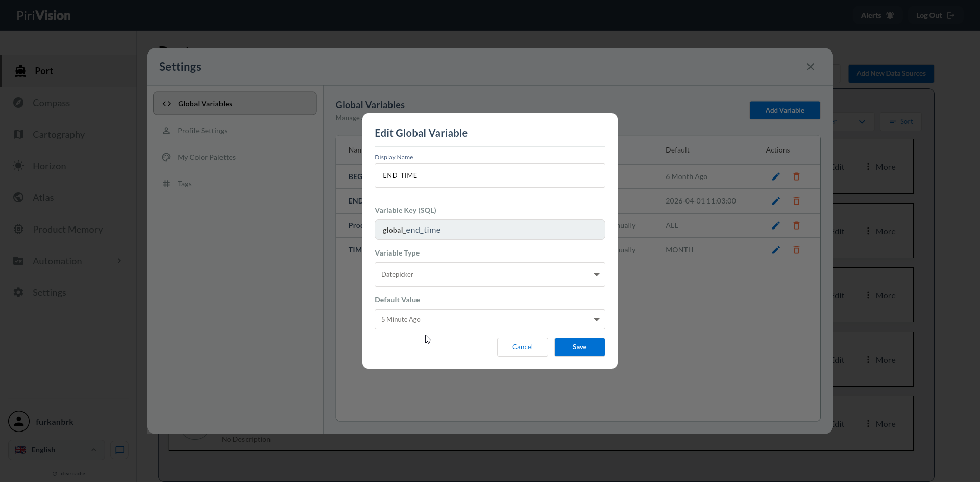This screenshot has width=980, height=482.
Task: Click the furkanbrk user avatar icon
Action: point(19,422)
